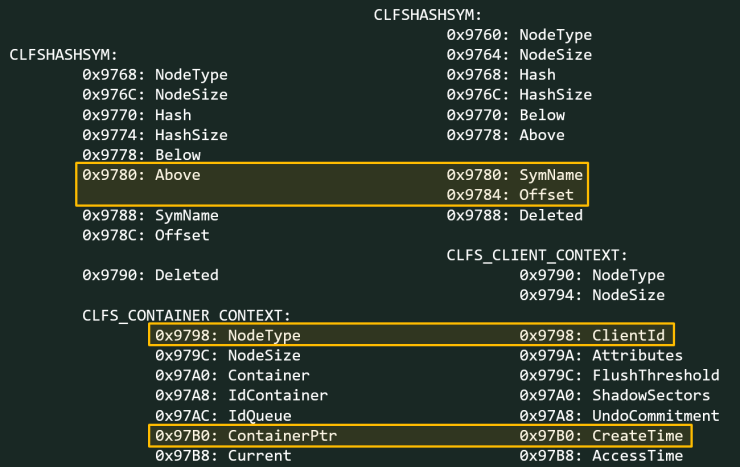The image size is (740, 467).
Task: Select the 0x97A8 IdContainer field
Action: 237,395
